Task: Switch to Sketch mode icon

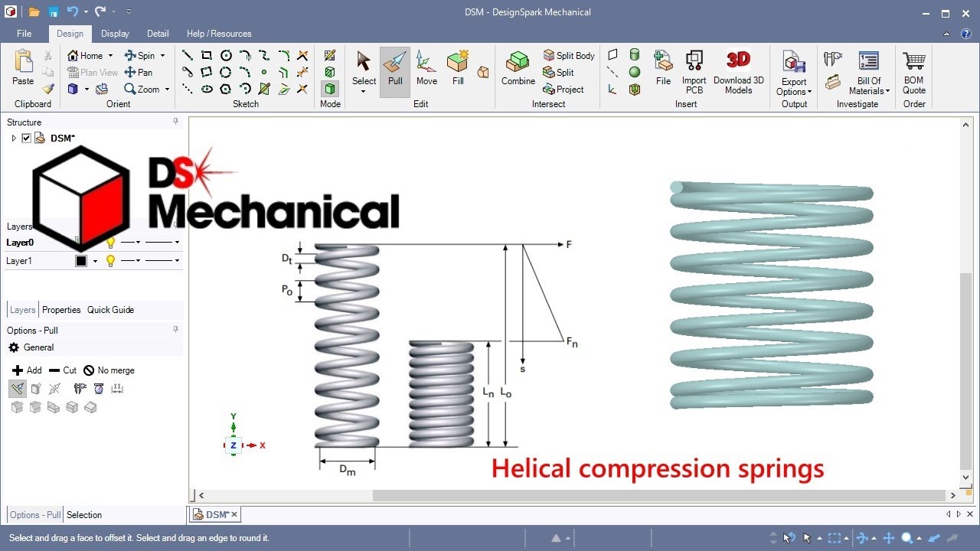Action: tap(330, 55)
